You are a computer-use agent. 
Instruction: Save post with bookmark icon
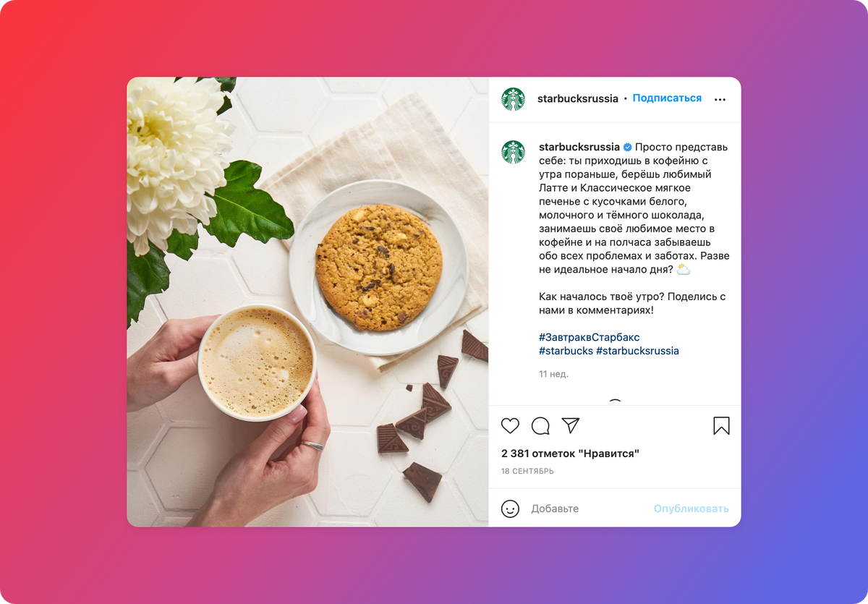[x=721, y=425]
